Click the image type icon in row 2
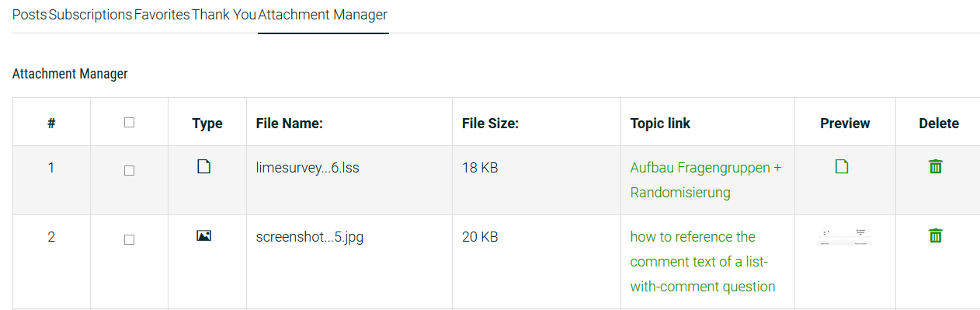 [204, 235]
